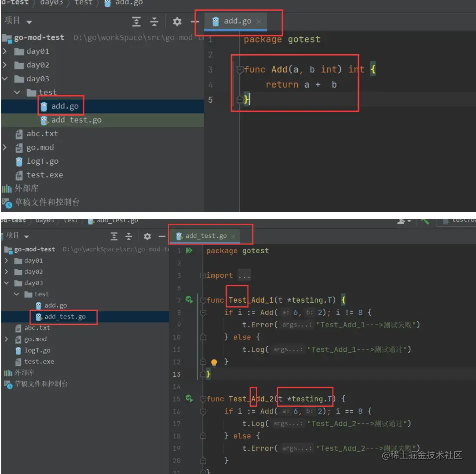Screen dimensions: 476x474
Task: Open project panel gear settings in bottom screenshot
Action: (147, 236)
